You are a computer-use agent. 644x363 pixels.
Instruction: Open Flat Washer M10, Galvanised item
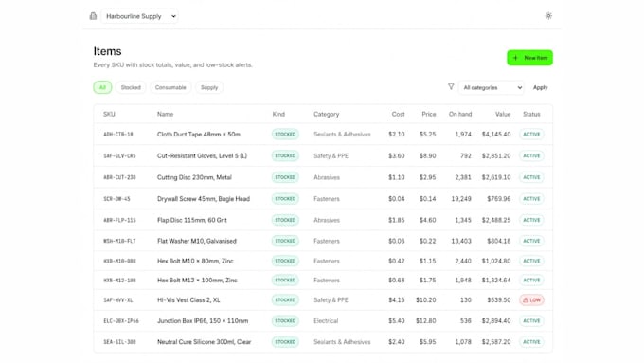[x=197, y=241]
